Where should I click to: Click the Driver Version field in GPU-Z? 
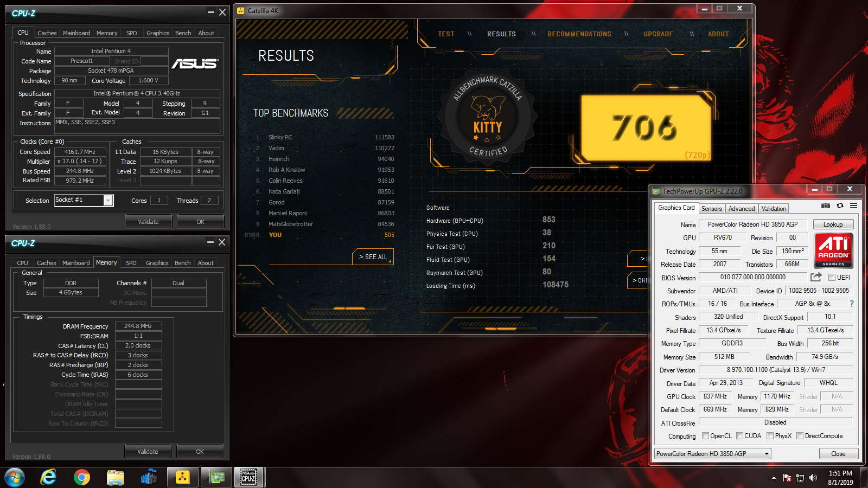click(x=776, y=370)
